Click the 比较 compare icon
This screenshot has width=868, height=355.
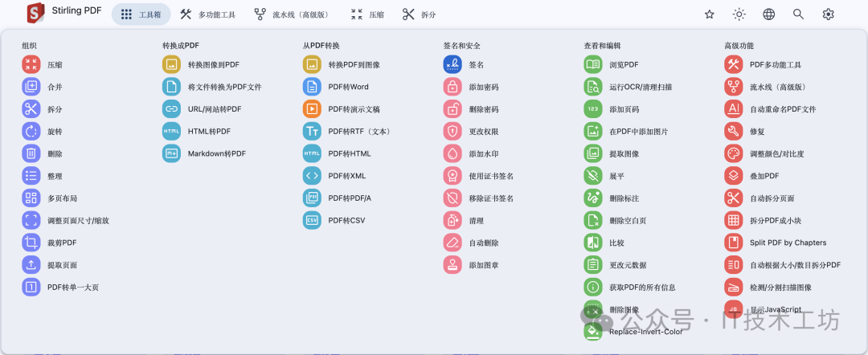pos(593,243)
